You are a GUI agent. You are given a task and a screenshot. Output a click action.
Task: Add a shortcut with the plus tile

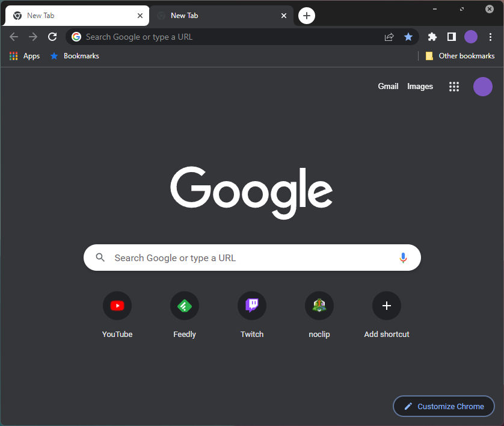point(387,315)
